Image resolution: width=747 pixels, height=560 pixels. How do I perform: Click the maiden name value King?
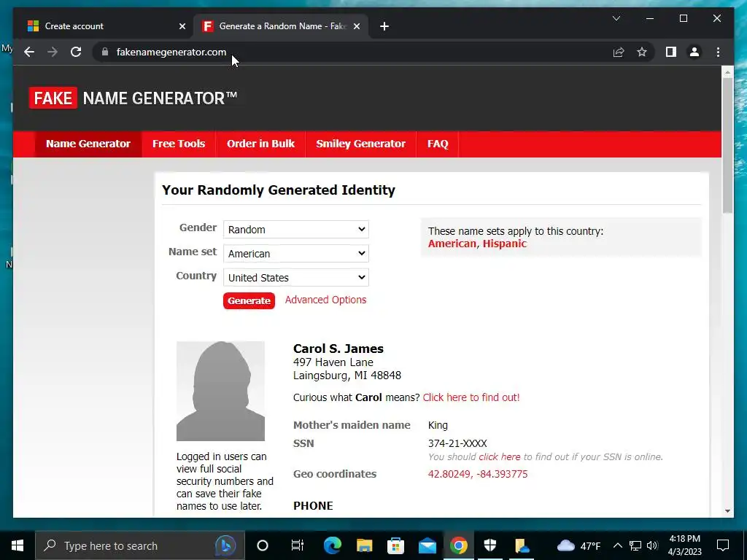438,425
